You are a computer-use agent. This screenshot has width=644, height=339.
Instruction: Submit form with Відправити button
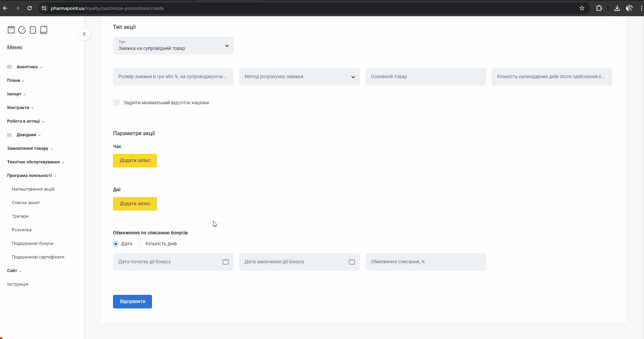132,302
